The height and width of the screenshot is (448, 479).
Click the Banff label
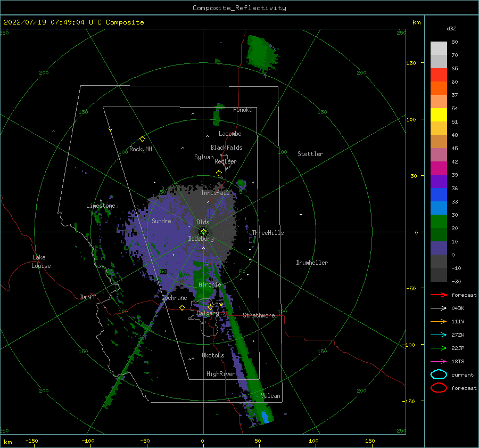point(88,297)
